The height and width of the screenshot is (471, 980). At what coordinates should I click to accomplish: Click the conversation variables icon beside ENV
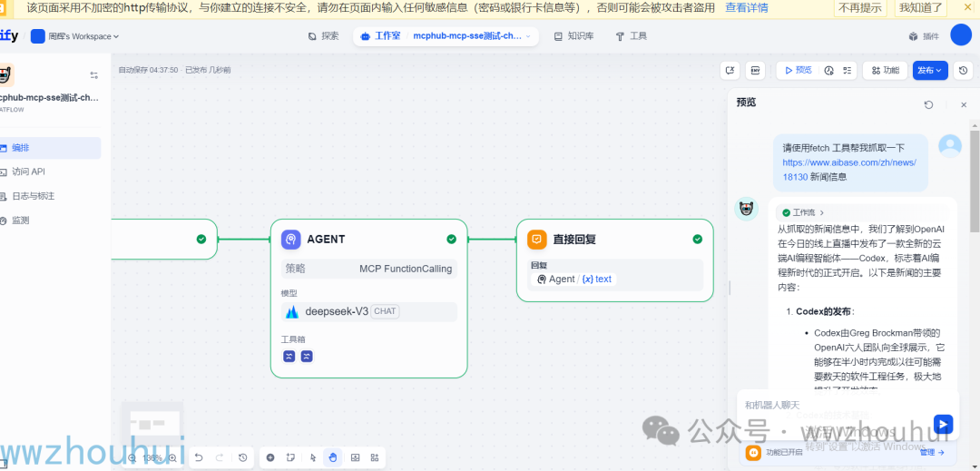[730, 71]
